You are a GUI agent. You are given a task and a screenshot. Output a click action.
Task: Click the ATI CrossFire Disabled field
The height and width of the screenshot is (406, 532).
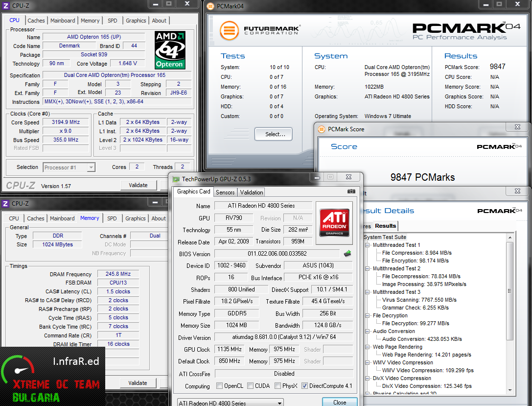pyautogui.click(x=284, y=374)
